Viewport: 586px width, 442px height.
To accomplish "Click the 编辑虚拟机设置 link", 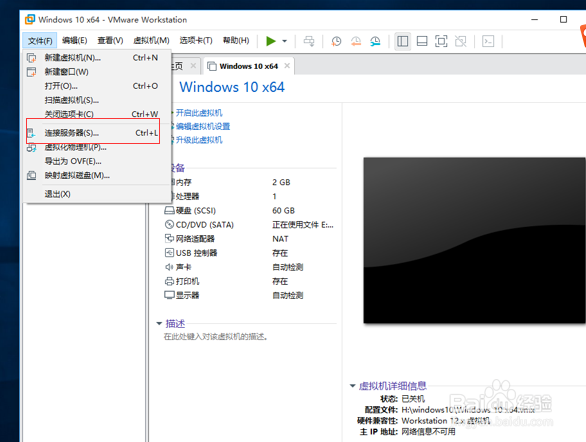I will pos(203,126).
